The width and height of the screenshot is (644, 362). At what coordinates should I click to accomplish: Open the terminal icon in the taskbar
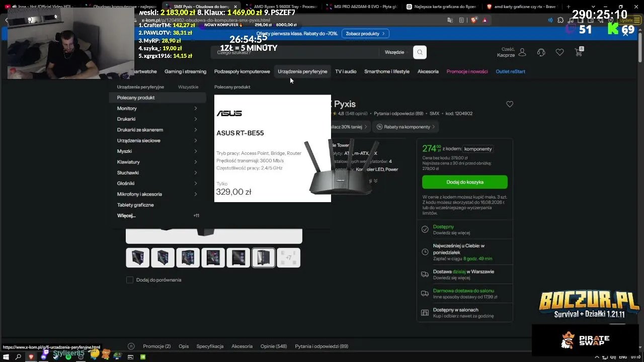click(x=130, y=357)
